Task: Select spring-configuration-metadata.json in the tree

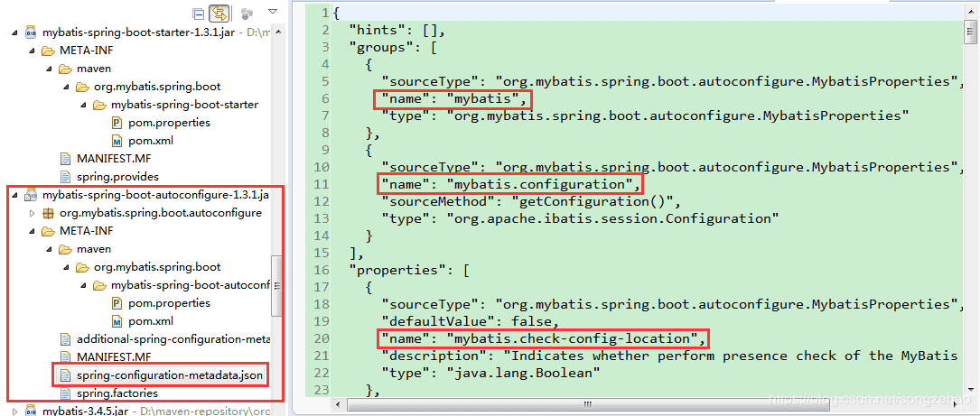Action: coord(170,374)
